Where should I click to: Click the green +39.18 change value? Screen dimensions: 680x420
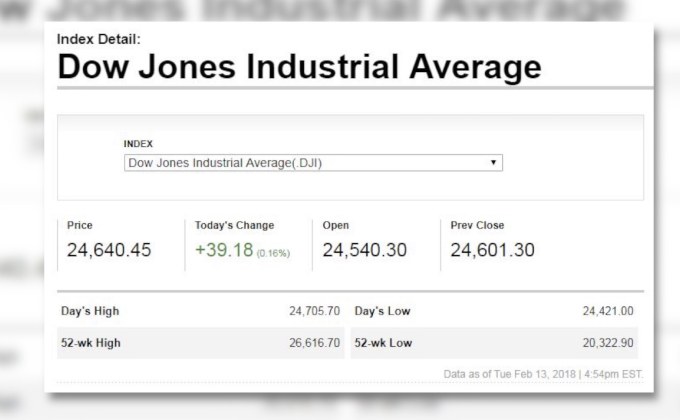click(x=223, y=250)
